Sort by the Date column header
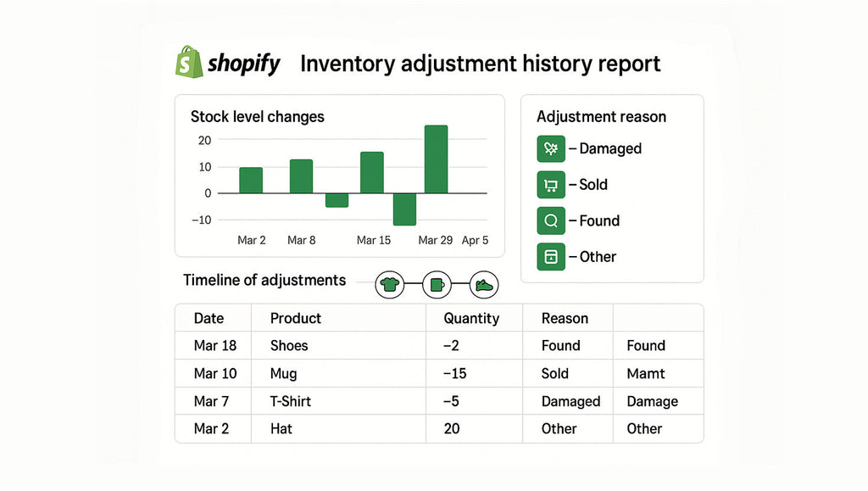868x491 pixels. click(x=209, y=318)
